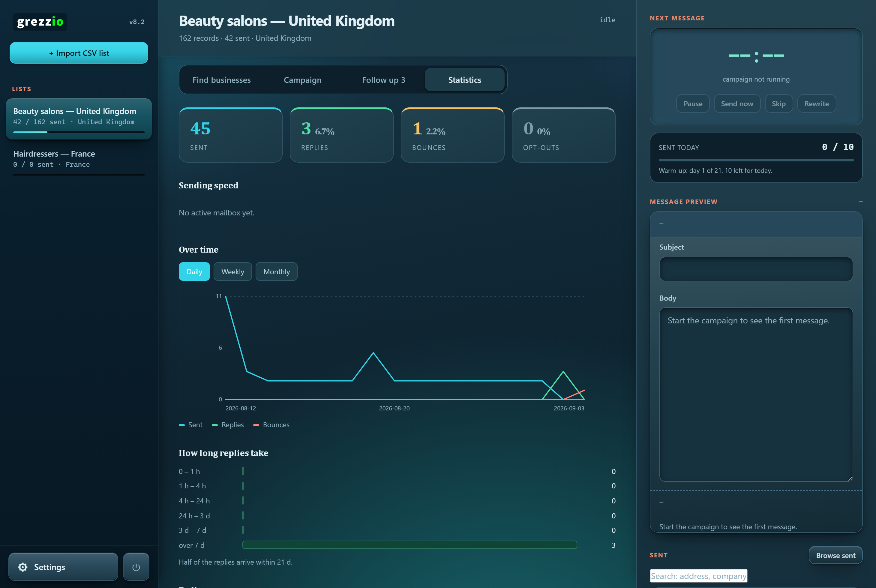Click the v8.2 version label
The height and width of the screenshot is (588, 876).
pyautogui.click(x=136, y=22)
